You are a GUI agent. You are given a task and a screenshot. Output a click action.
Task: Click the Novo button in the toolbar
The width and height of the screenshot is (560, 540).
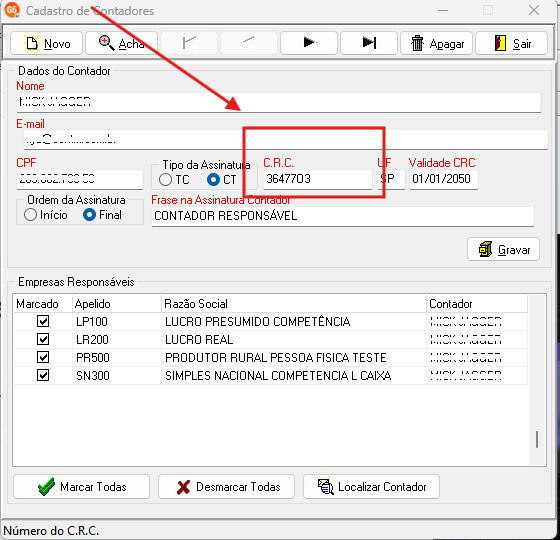46,43
